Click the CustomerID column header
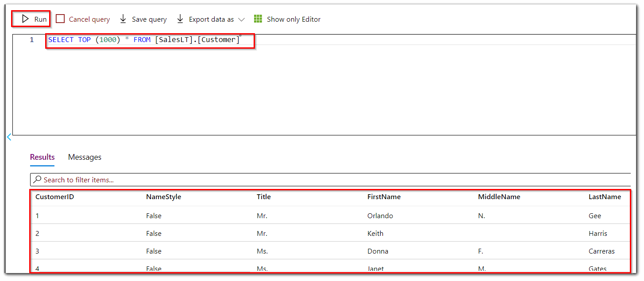 (54, 197)
